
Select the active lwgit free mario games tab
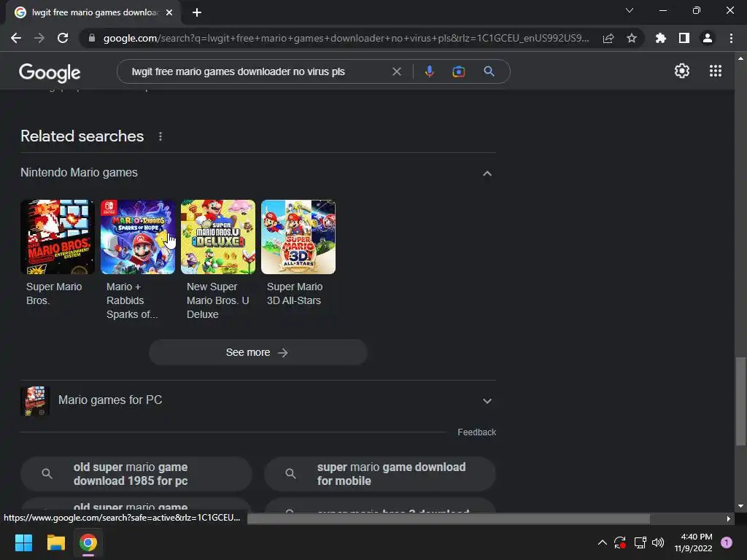94,13
